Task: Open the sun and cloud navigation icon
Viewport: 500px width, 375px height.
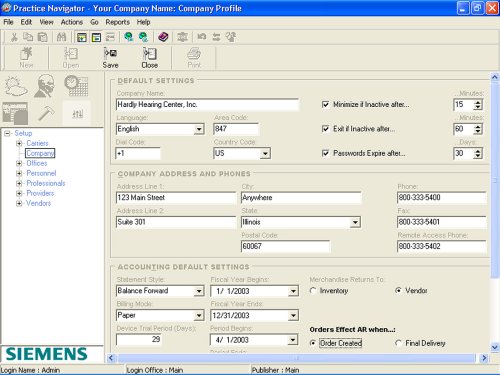Action: click(x=16, y=86)
